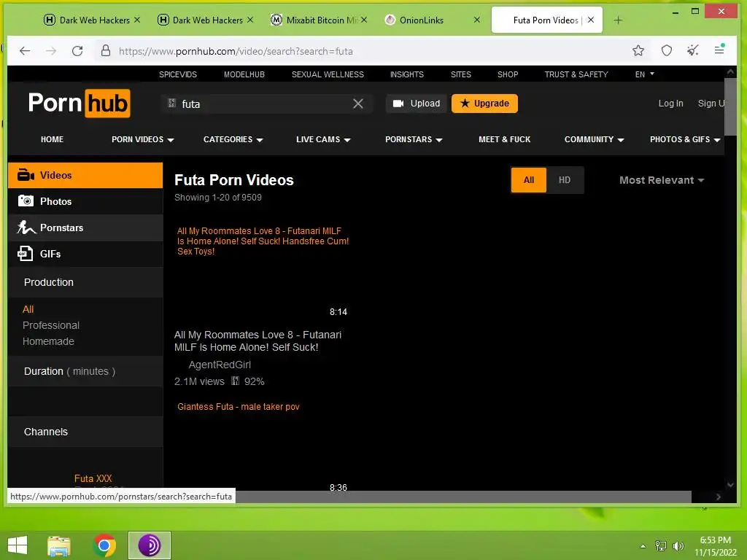Viewport: 747px width, 560px height.
Task: Open the taskbar clock and date
Action: tap(716, 546)
